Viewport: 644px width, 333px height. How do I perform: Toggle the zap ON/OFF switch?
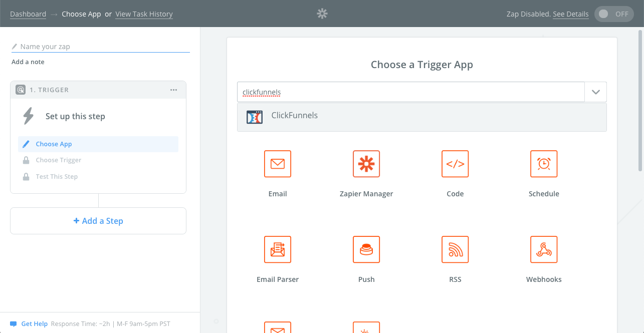point(613,14)
